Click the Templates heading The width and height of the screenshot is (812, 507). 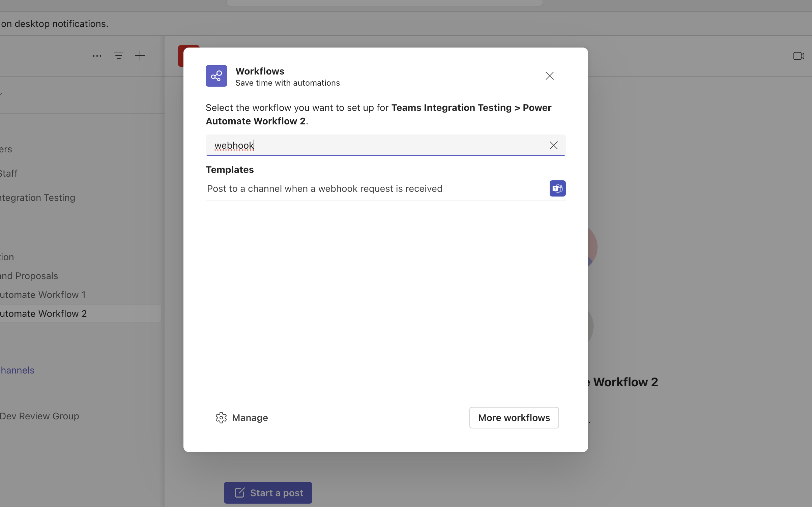click(230, 170)
